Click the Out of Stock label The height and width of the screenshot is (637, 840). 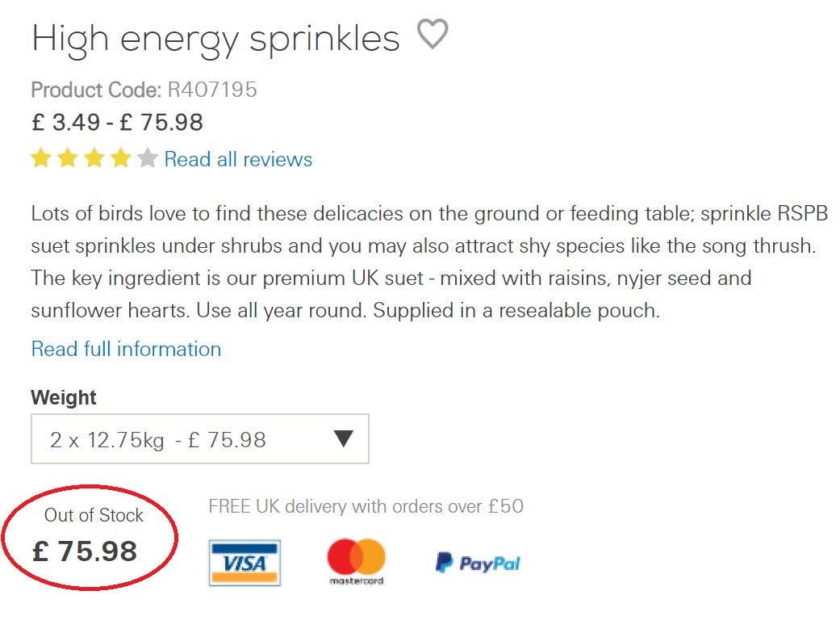[94, 515]
